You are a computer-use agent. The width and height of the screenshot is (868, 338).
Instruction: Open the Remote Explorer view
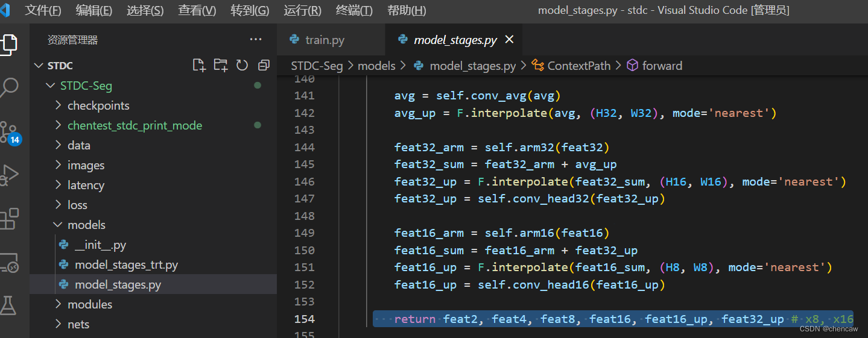point(8,262)
